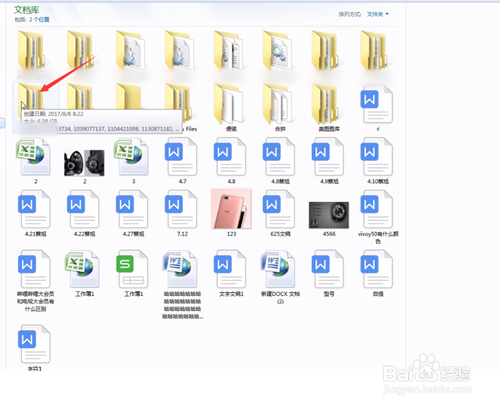
Task: Open the WPS document named exactly 4.8
Action: coord(231,161)
